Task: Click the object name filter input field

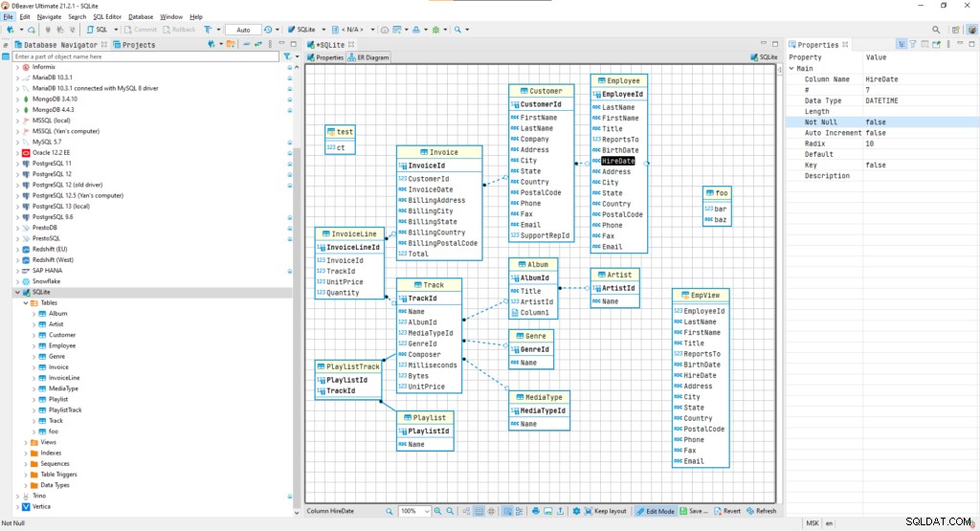Action: (x=145, y=56)
